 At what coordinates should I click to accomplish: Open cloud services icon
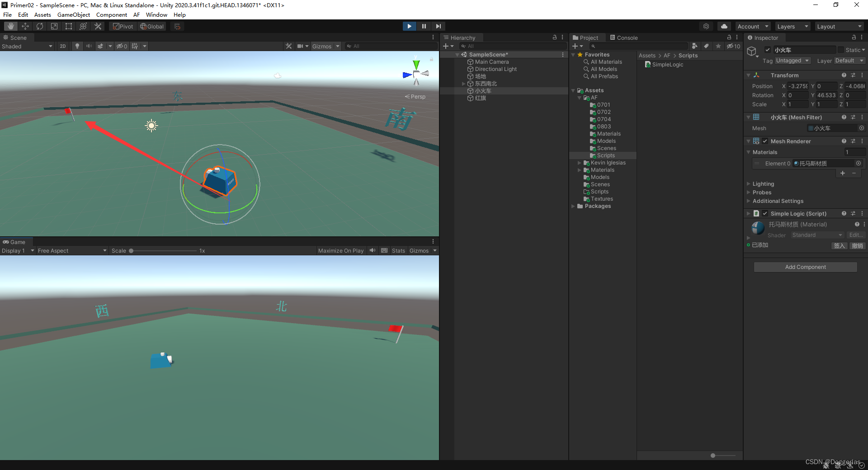tap(724, 26)
